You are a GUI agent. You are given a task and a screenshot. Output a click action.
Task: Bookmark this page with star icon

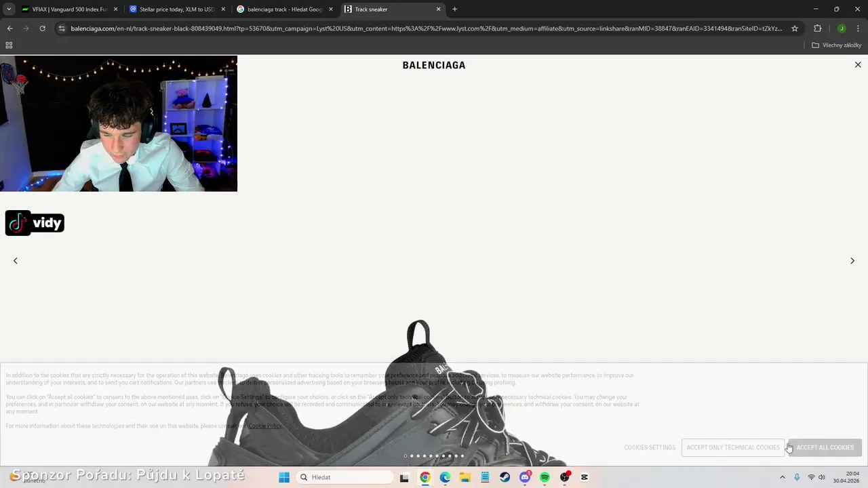795,28
